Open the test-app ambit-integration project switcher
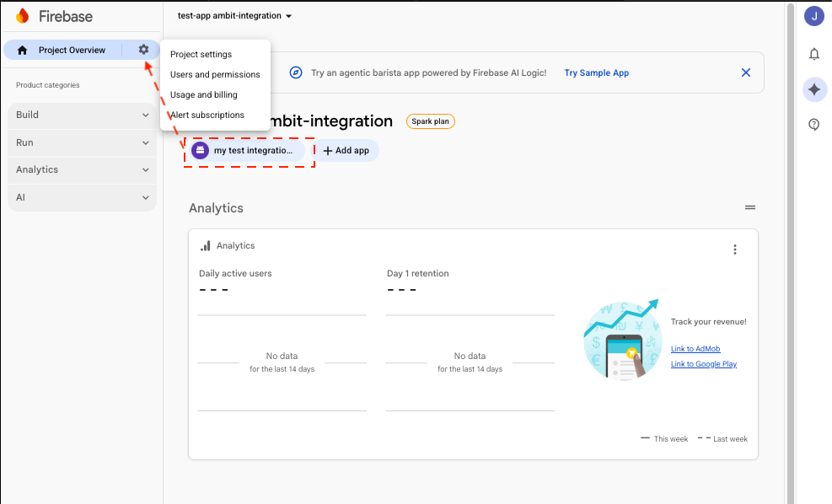This screenshot has width=832, height=504. (233, 15)
